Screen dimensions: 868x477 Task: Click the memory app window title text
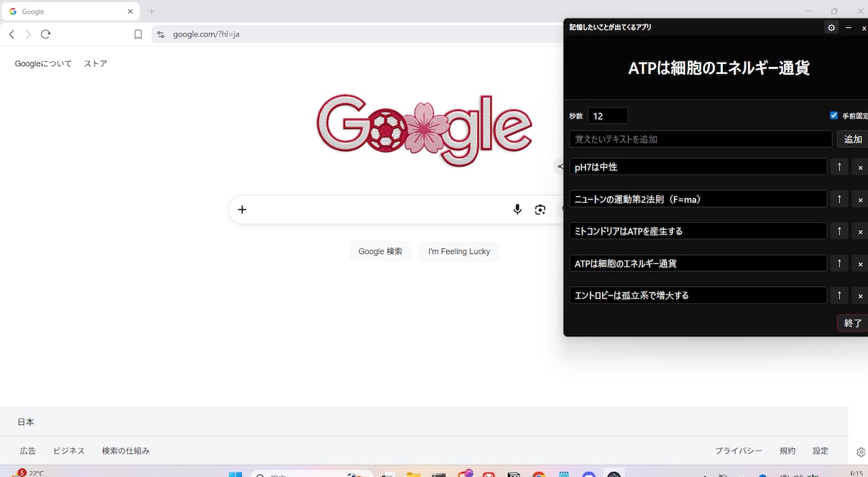click(610, 27)
